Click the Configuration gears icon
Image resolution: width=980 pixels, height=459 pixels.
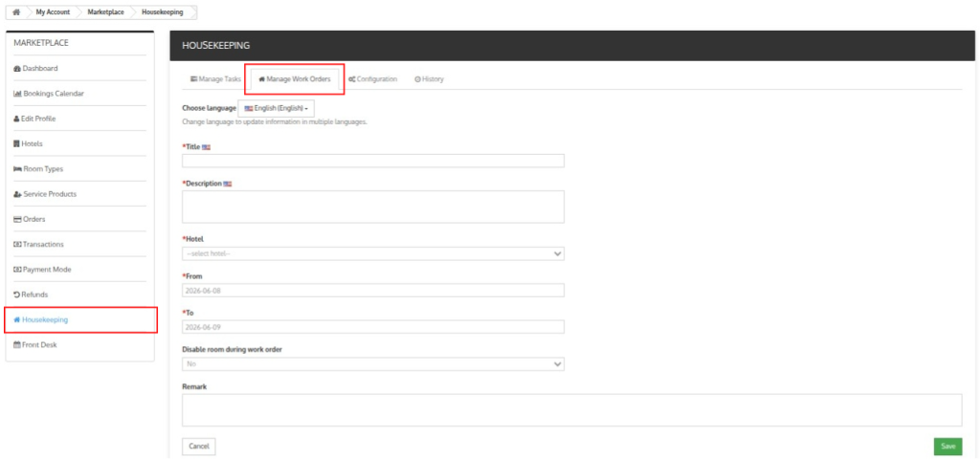coord(352,79)
